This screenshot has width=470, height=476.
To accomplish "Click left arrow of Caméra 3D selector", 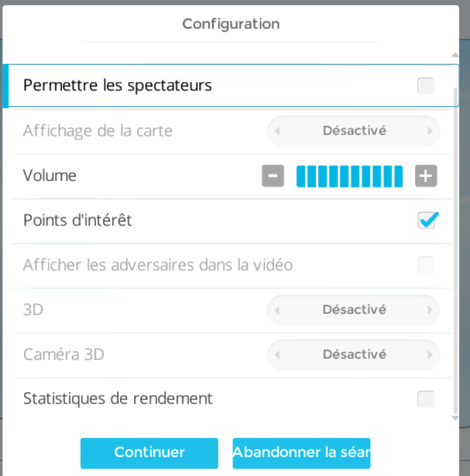I will point(277,355).
